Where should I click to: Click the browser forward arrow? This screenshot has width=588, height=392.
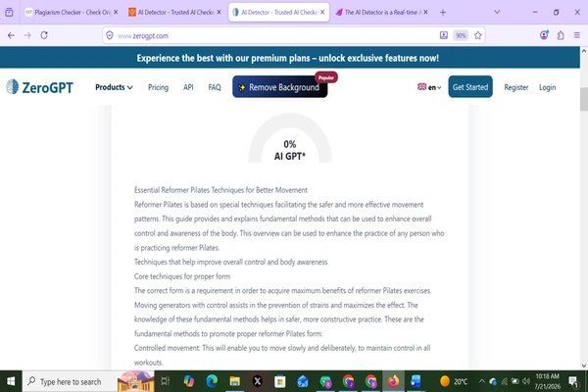27,35
